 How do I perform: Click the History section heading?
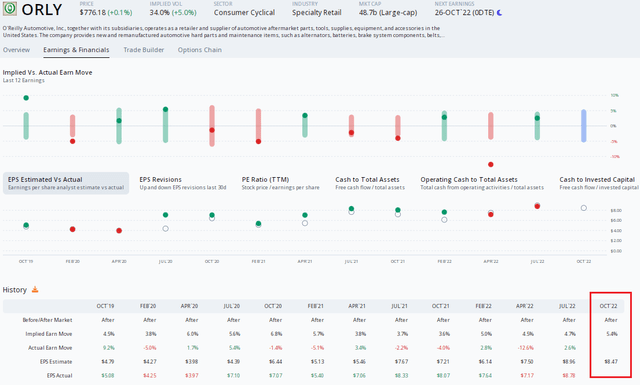15,290
